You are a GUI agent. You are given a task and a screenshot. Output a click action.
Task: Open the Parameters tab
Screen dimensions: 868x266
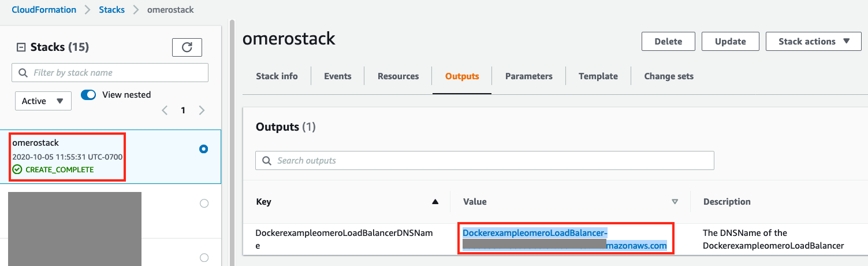(x=529, y=76)
